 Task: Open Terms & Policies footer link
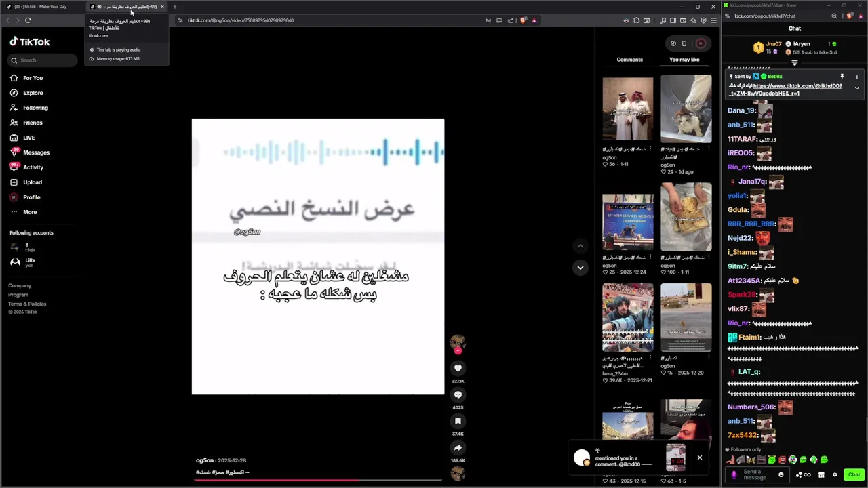[x=27, y=304]
